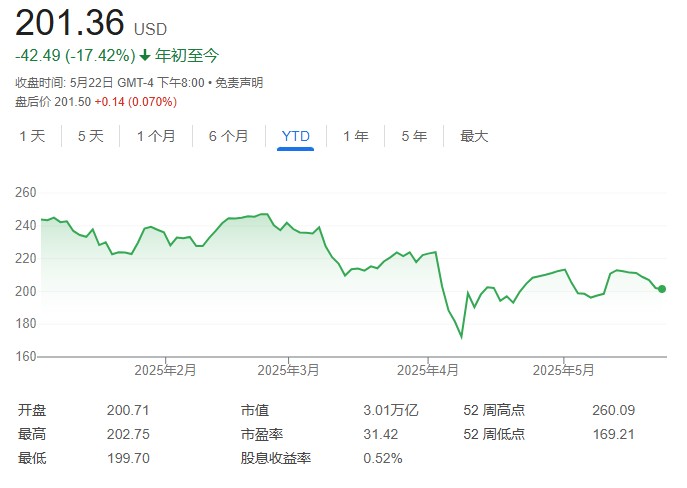Click the 52 周高点 label
The height and width of the screenshot is (488, 687).
(x=494, y=410)
